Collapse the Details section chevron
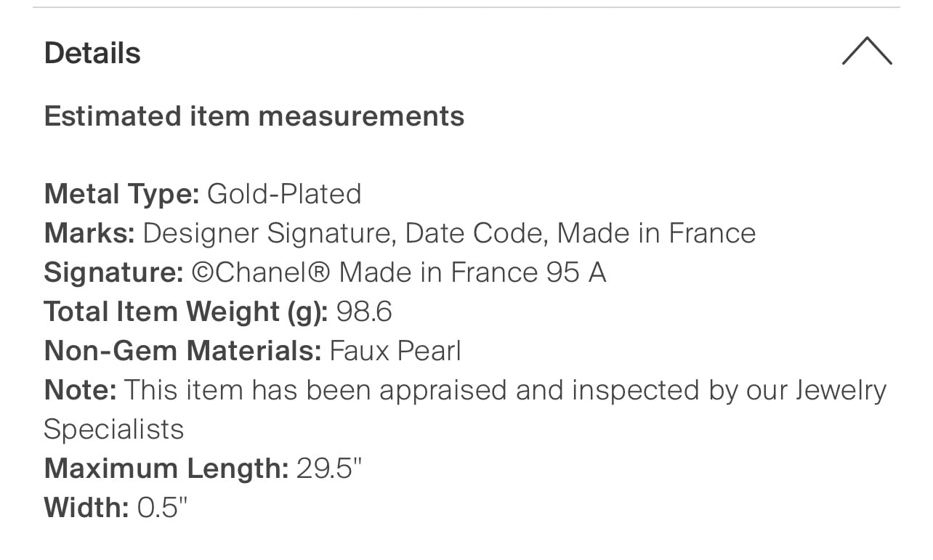The width and height of the screenshot is (933, 560). coord(867,52)
